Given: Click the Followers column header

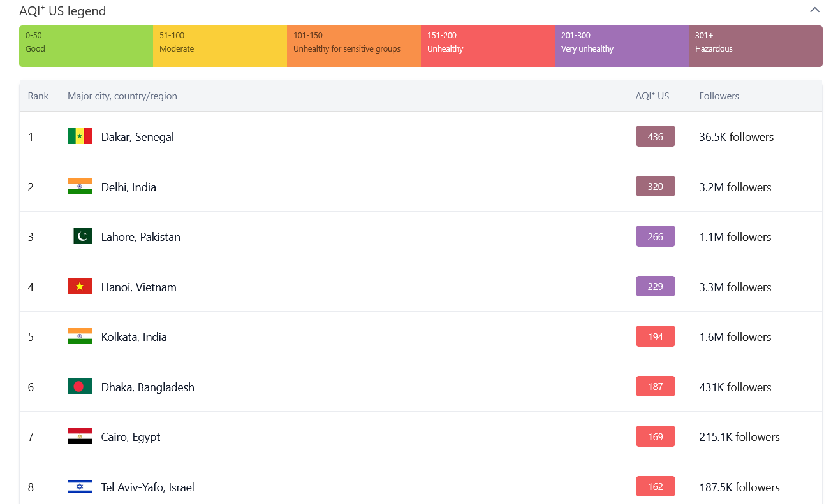Looking at the screenshot, I should pos(719,96).
